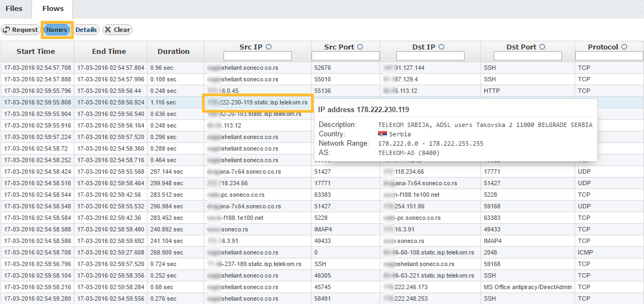The image size is (644, 304).
Task: Click the Src Port filter box
Action: coord(345,56)
